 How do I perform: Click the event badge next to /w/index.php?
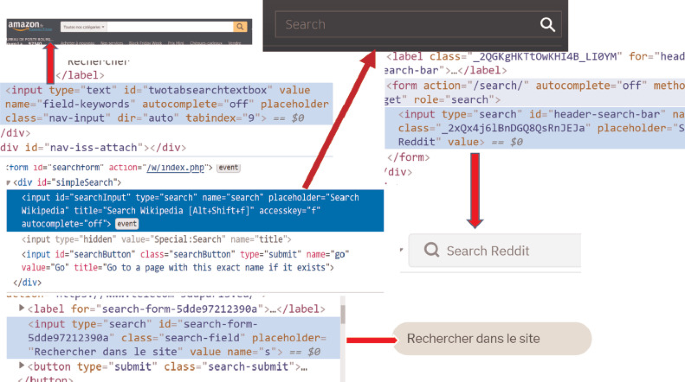(x=228, y=167)
